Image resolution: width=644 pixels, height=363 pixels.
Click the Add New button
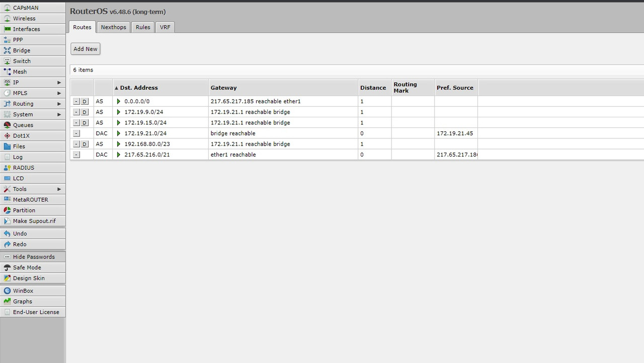(86, 49)
